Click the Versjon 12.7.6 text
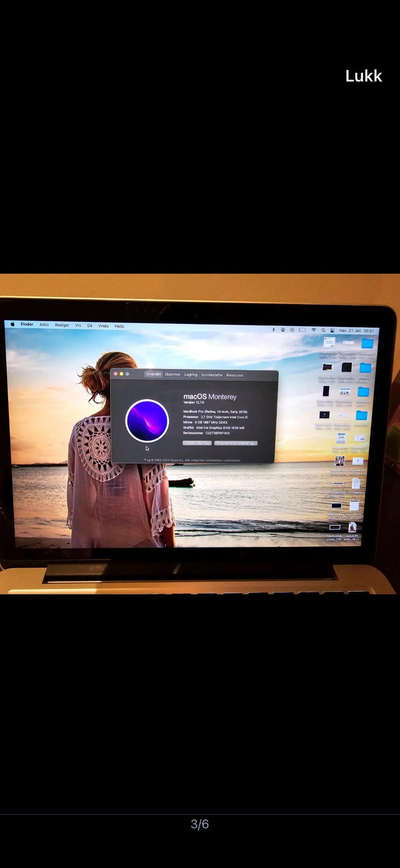 click(x=194, y=403)
